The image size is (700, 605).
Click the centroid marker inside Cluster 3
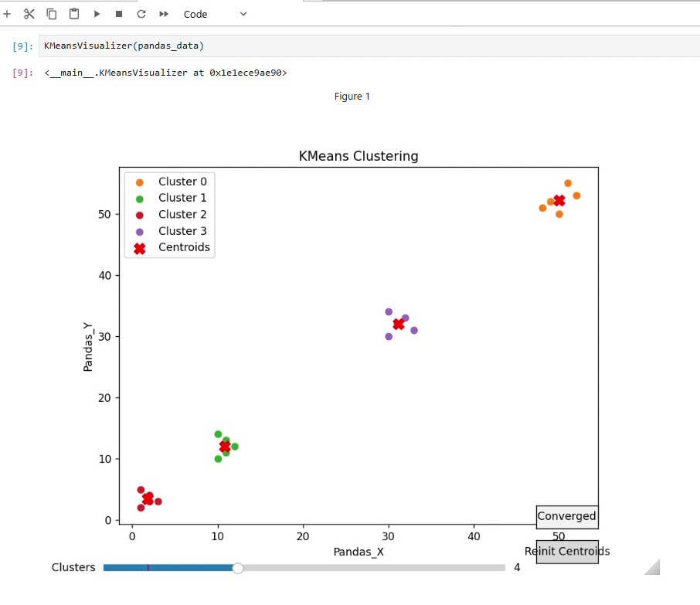click(399, 324)
